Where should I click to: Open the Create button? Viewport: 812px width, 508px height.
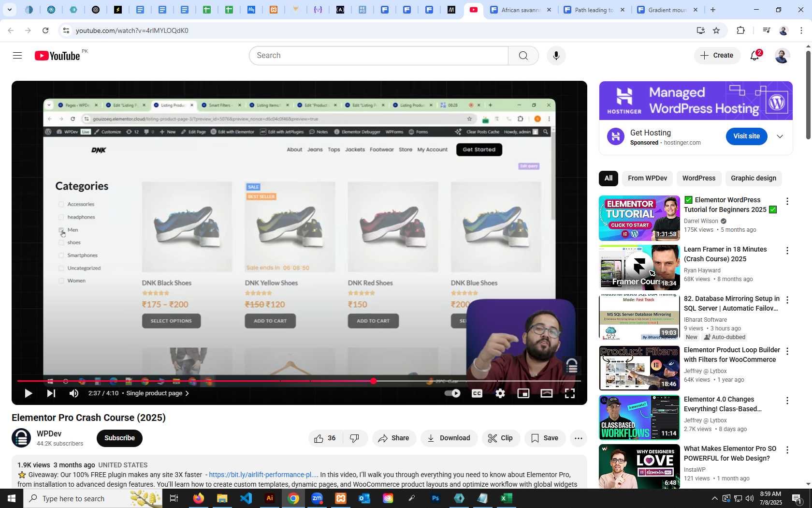click(x=717, y=56)
